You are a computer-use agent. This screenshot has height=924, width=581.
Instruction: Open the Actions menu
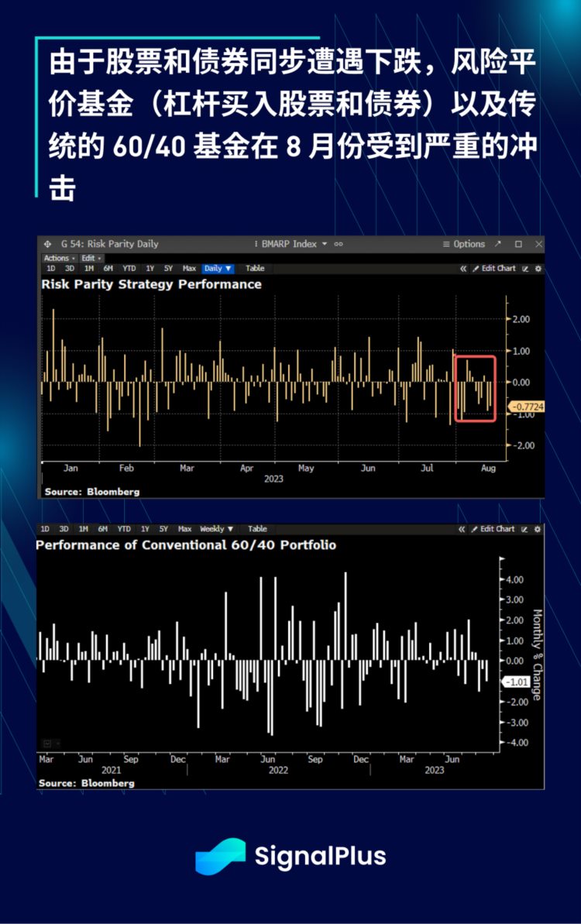(59, 258)
